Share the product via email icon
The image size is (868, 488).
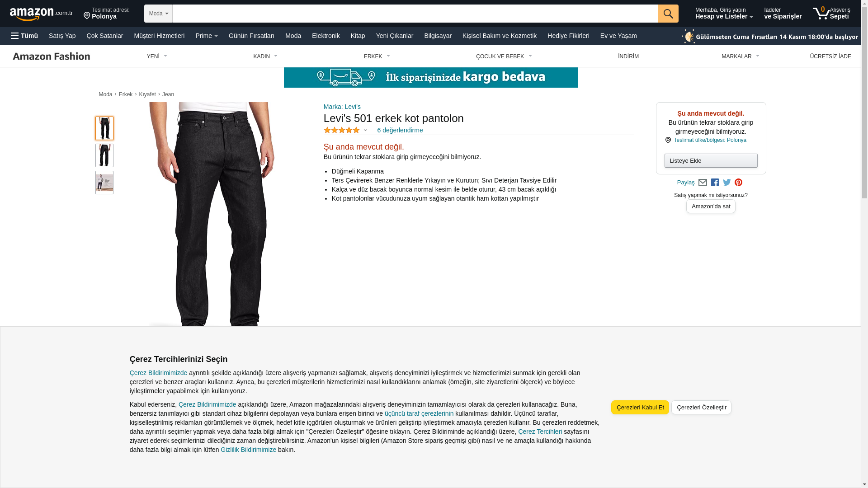(x=703, y=183)
